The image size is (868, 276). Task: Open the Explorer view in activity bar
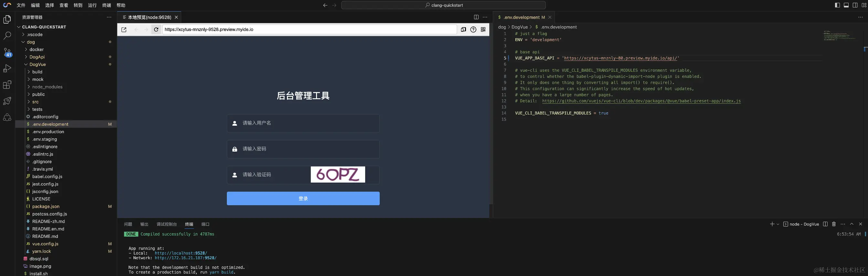7,19
